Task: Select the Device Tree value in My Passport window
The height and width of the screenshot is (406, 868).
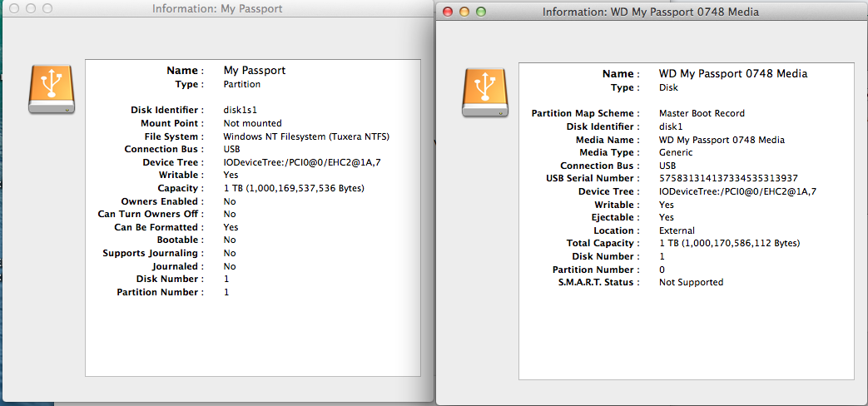Action: 302,162
